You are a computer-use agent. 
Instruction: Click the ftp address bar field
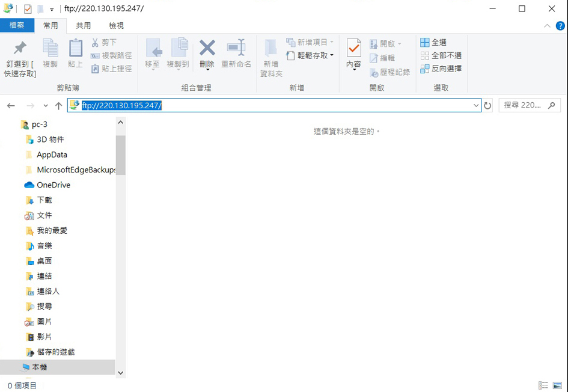[x=274, y=105]
